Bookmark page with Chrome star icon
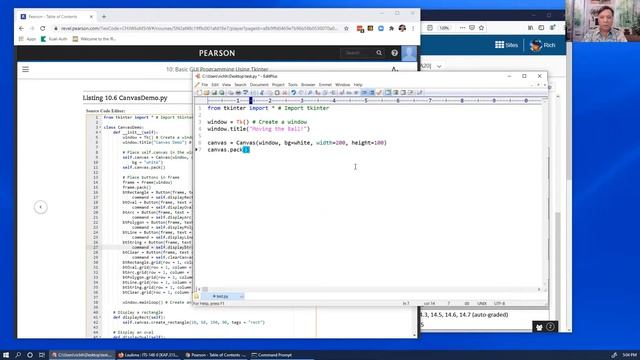 346,28
